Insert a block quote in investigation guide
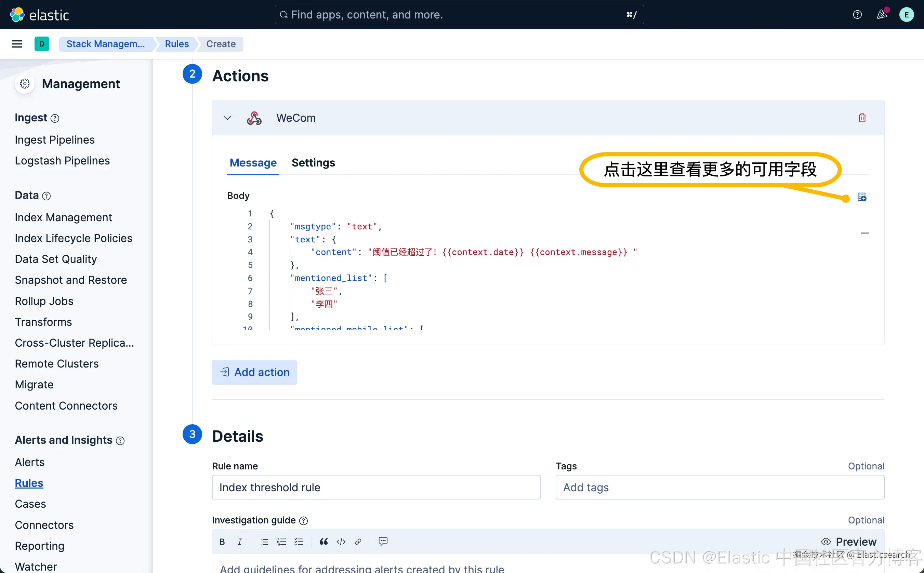This screenshot has width=924, height=573. (323, 542)
